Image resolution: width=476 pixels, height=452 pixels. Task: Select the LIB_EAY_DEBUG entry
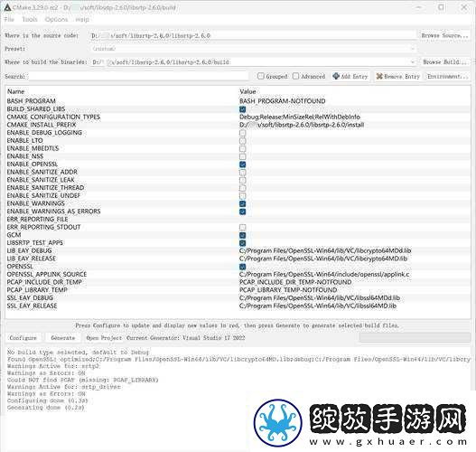pyautogui.click(x=30, y=250)
